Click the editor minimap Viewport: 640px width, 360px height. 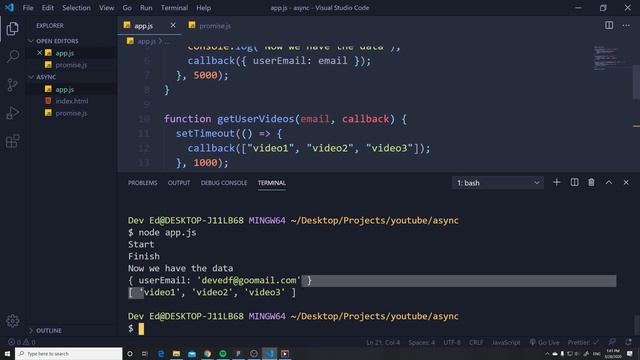pyautogui.click(x=610, y=57)
